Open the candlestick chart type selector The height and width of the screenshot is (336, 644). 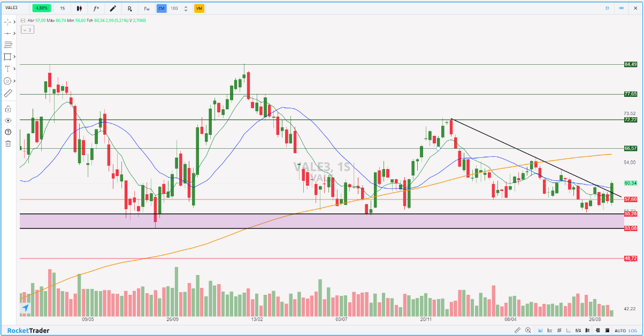(x=80, y=9)
